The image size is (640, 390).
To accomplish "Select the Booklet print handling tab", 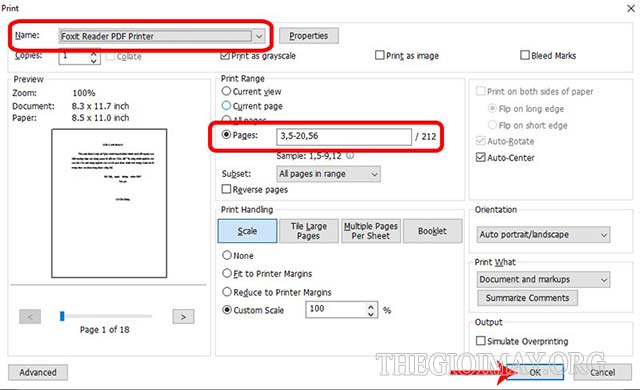I will click(432, 231).
